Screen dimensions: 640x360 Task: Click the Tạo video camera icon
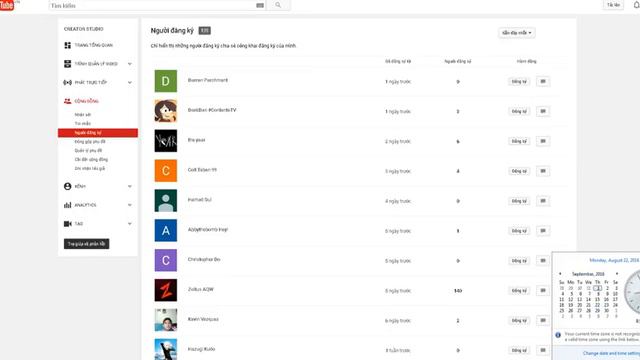coord(68,224)
